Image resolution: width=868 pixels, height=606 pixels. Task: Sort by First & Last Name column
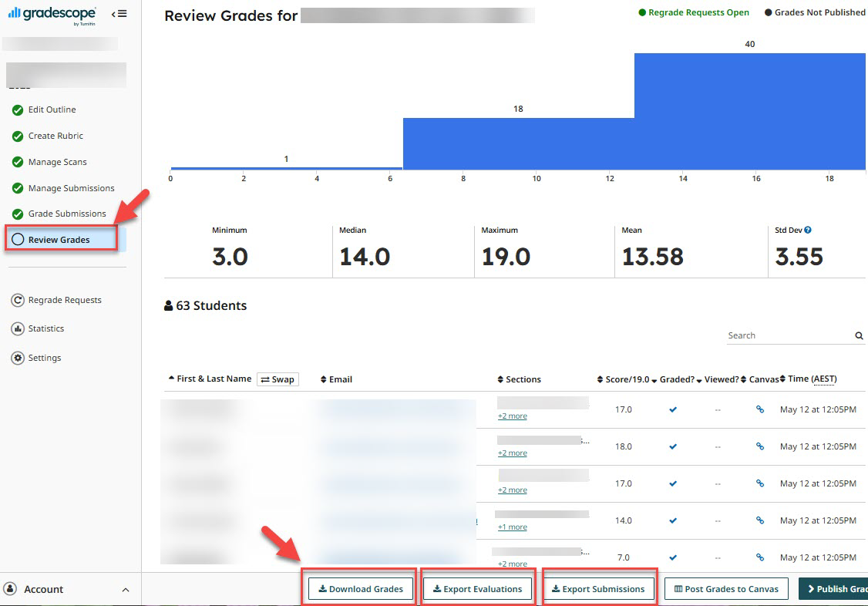[210, 379]
